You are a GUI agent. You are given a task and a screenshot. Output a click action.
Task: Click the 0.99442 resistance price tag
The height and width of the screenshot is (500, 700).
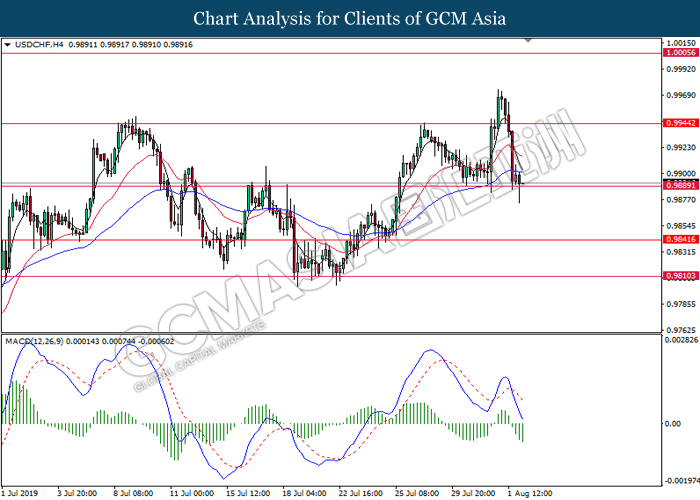coord(679,123)
